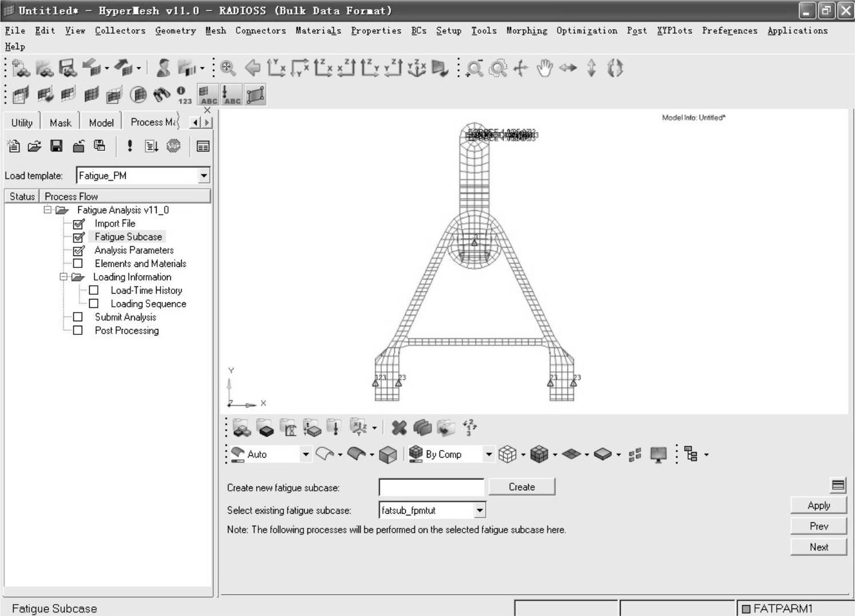Open the Morphing menu
The height and width of the screenshot is (616, 855).
click(x=526, y=31)
